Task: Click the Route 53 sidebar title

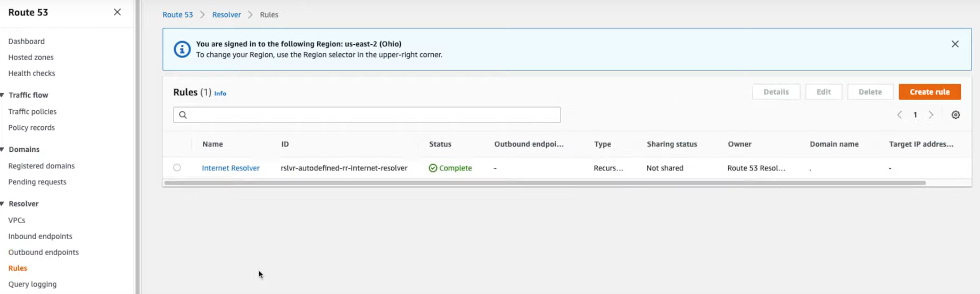Action: [28, 12]
